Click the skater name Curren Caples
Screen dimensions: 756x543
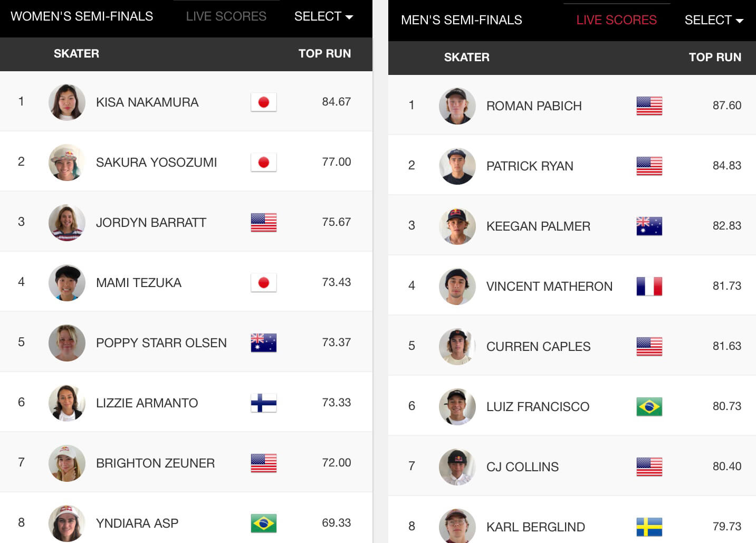click(x=538, y=347)
